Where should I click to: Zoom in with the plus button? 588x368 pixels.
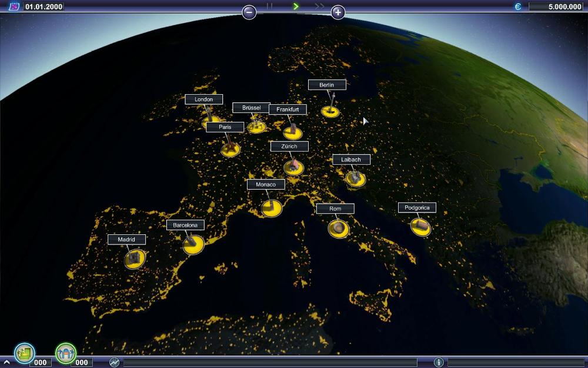point(338,12)
